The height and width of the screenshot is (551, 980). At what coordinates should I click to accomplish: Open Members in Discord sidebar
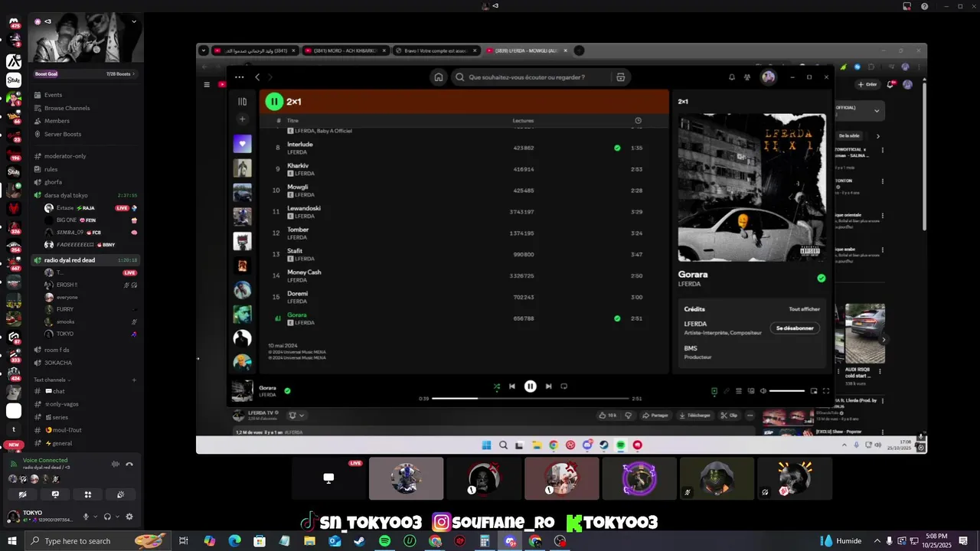click(86, 121)
